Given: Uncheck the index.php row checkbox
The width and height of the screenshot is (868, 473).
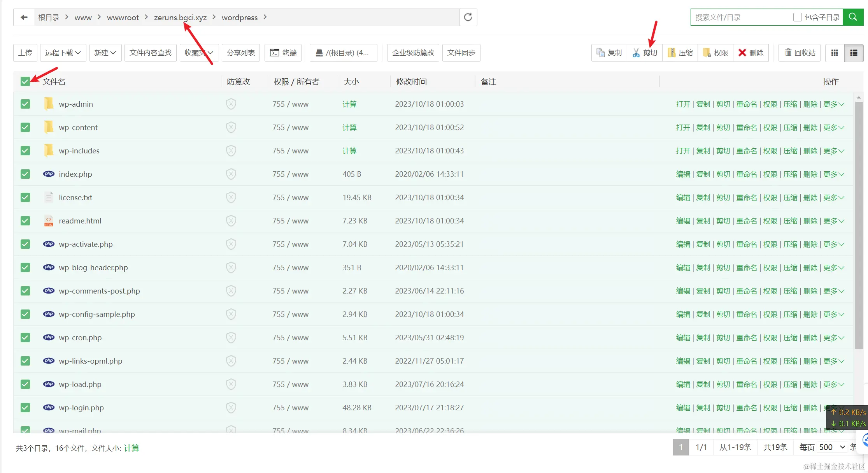Looking at the screenshot, I should (x=25, y=174).
